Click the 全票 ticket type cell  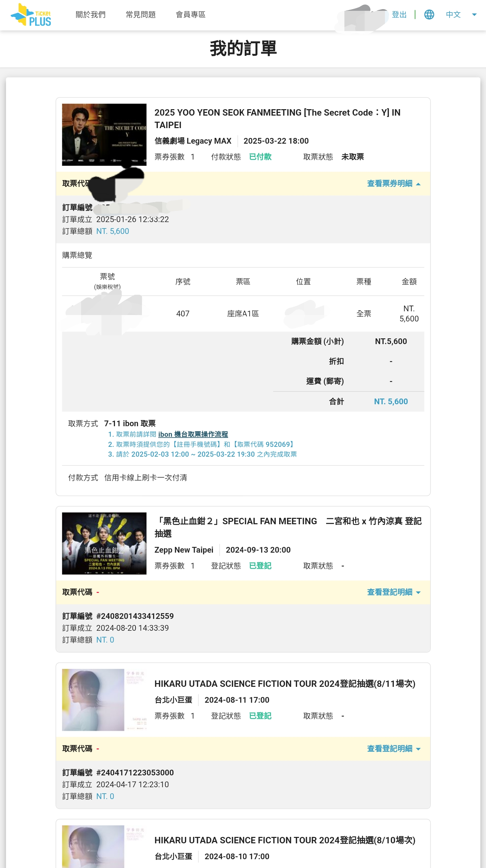pos(364,314)
